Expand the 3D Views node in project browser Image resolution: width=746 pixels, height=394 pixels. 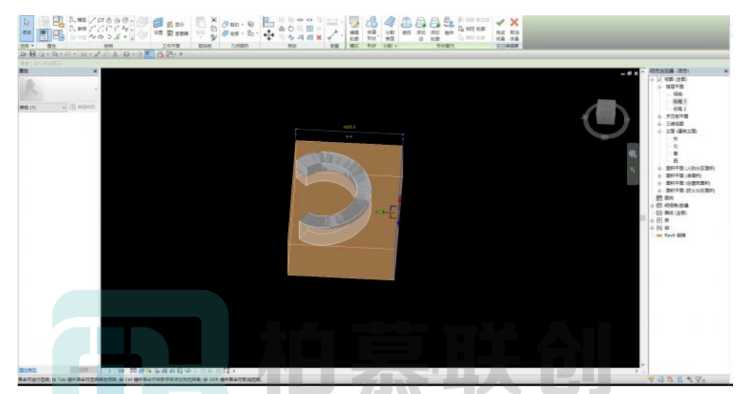coord(659,124)
